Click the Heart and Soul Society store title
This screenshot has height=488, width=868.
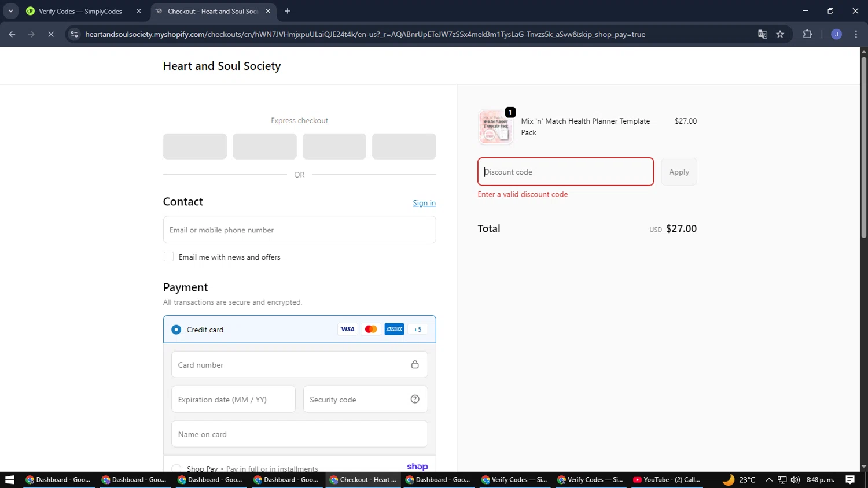tap(222, 66)
